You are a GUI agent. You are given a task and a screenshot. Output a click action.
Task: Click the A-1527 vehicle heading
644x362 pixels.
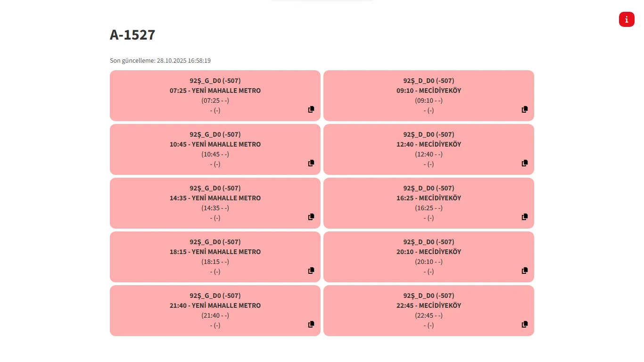coord(132,35)
